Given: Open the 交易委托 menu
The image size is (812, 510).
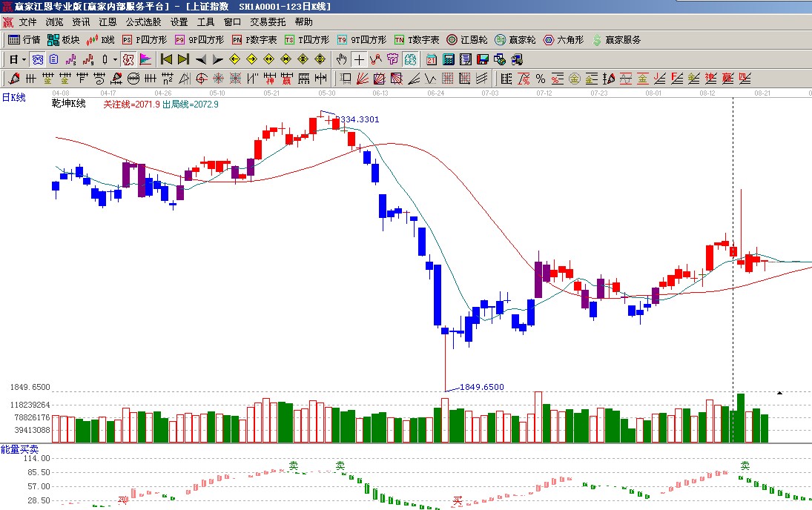Looking at the screenshot, I should pos(267,22).
